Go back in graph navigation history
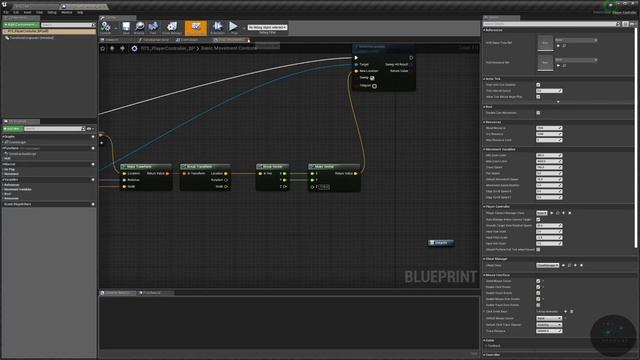 [x=113, y=48]
